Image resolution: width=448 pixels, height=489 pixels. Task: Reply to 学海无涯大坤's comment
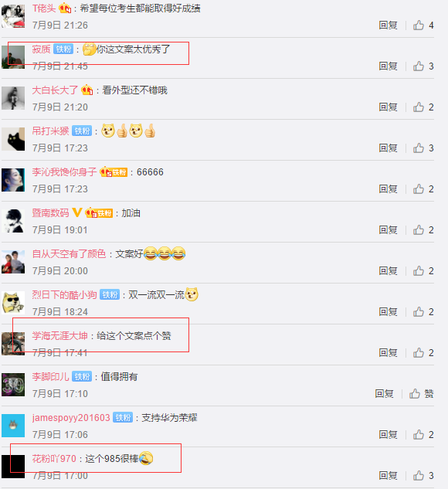(x=388, y=353)
